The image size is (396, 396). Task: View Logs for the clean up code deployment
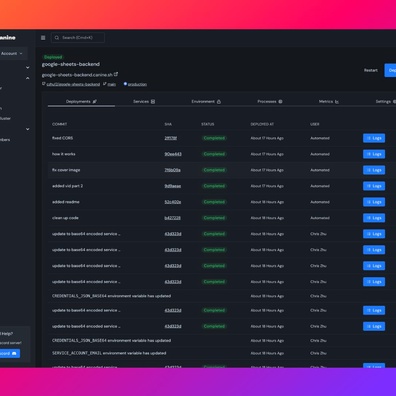coord(374,218)
